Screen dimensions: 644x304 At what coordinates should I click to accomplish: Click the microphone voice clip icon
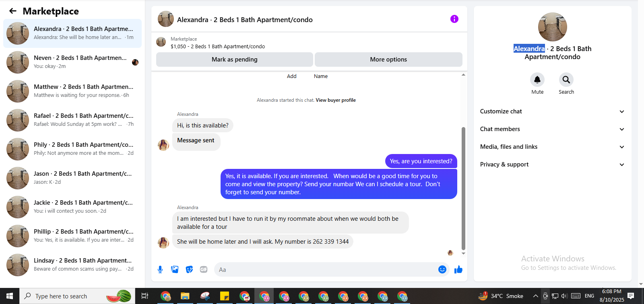pyautogui.click(x=160, y=269)
